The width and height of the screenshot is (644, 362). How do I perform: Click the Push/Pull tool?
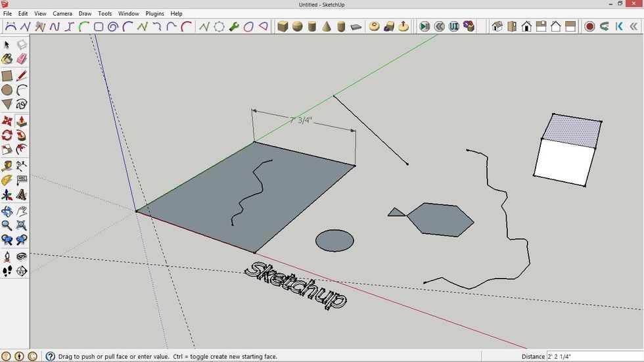[x=21, y=121]
